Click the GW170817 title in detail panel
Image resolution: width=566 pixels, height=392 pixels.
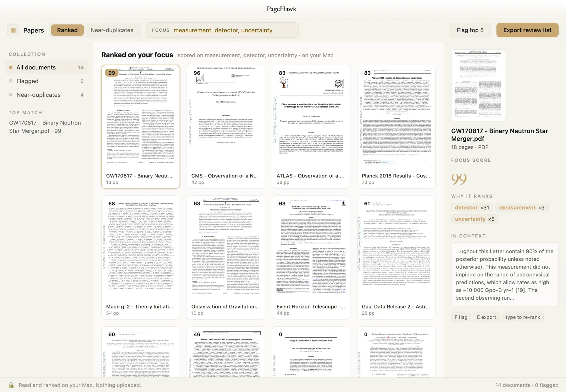coord(499,135)
